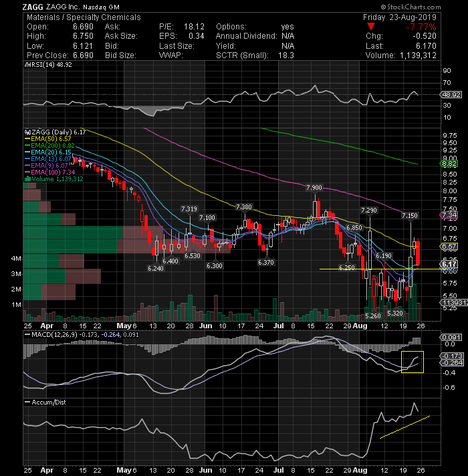Click the 6.850 price label

(354, 228)
